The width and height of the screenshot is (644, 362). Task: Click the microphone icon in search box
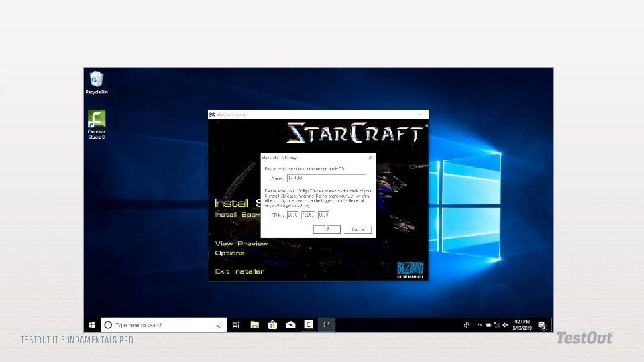pos(219,325)
